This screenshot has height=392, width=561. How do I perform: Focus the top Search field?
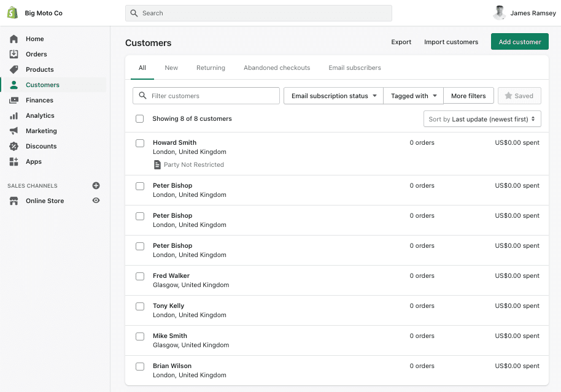click(258, 13)
